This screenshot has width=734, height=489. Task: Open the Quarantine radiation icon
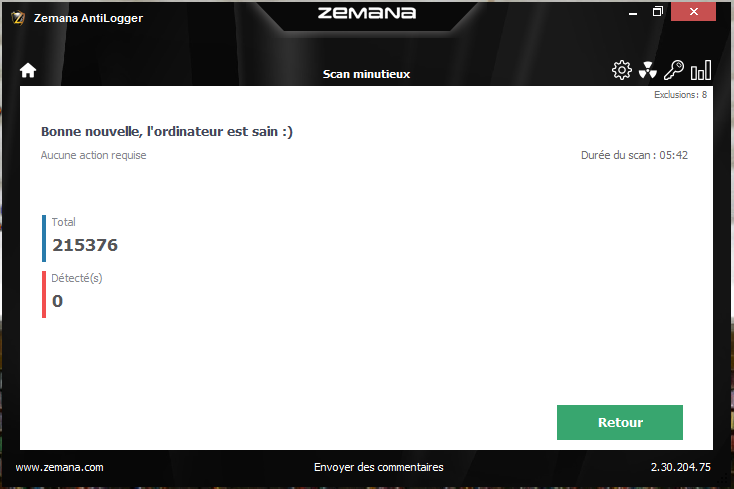click(648, 70)
